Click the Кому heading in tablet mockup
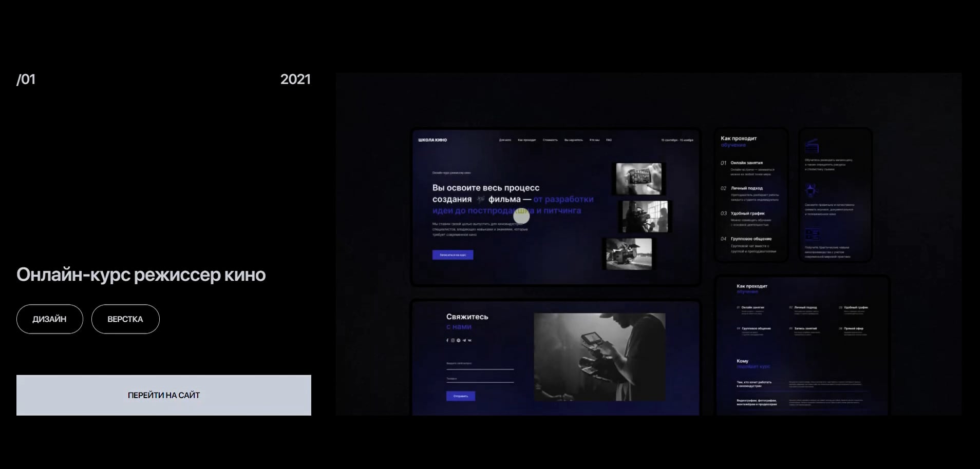980x469 pixels. tap(742, 361)
